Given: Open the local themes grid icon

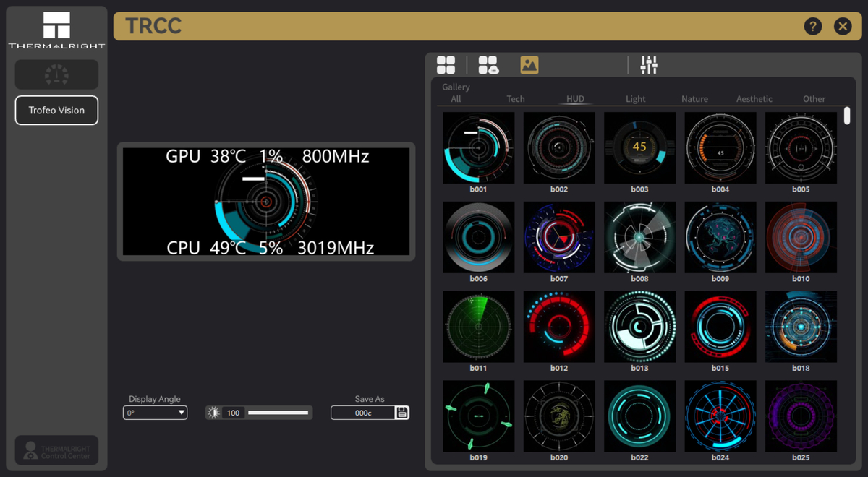Looking at the screenshot, I should [x=446, y=65].
